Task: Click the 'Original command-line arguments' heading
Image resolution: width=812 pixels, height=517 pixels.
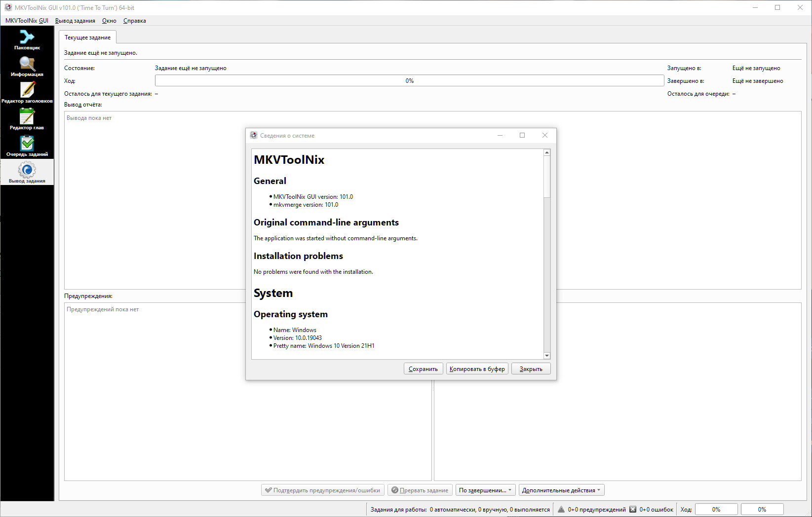Action: (x=326, y=222)
